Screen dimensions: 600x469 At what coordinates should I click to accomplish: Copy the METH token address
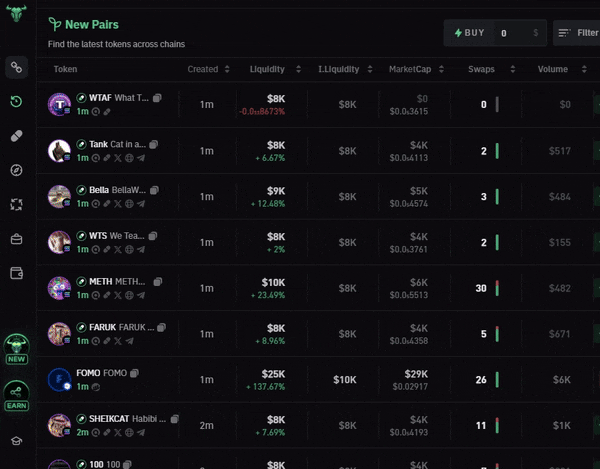tap(158, 282)
